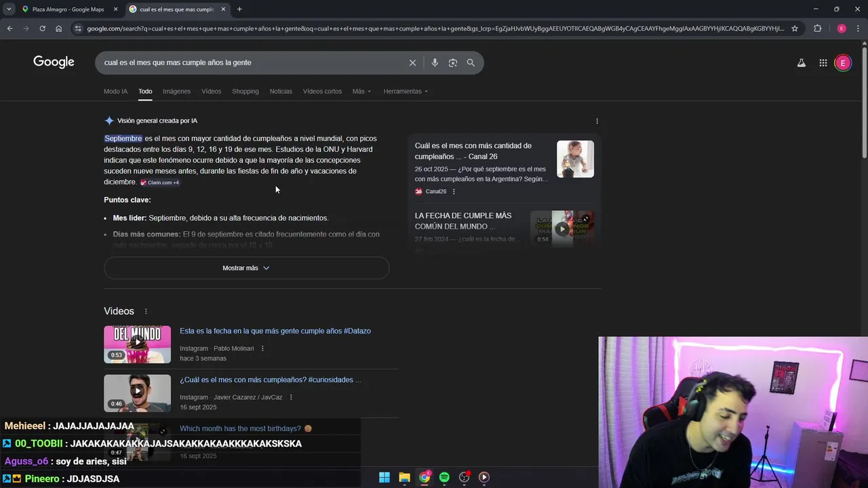Open the Clarin.com +4 sources chip
This screenshot has height=488, width=868.
tap(160, 182)
